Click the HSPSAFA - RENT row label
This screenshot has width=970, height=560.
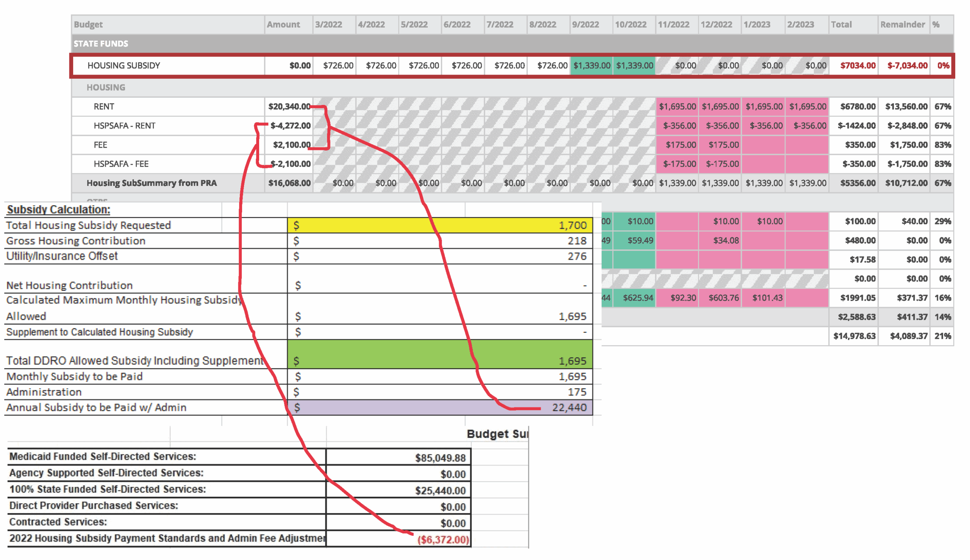[x=124, y=126]
